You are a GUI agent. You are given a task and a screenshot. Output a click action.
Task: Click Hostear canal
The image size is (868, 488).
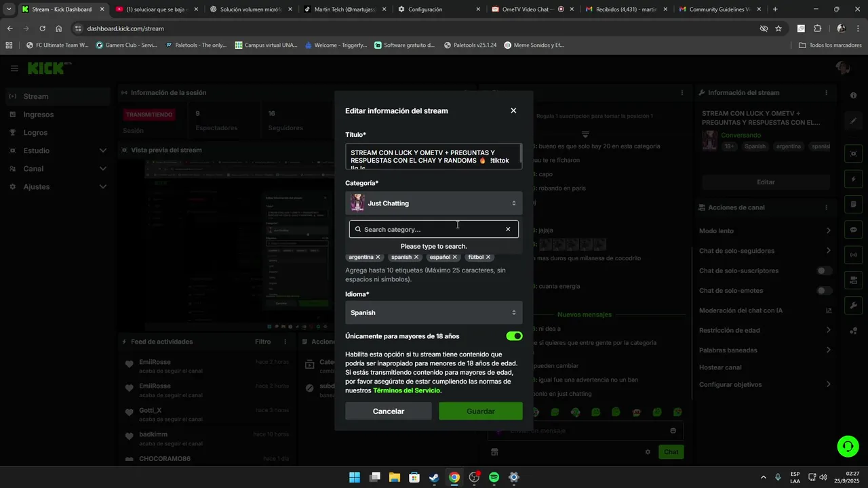720,367
